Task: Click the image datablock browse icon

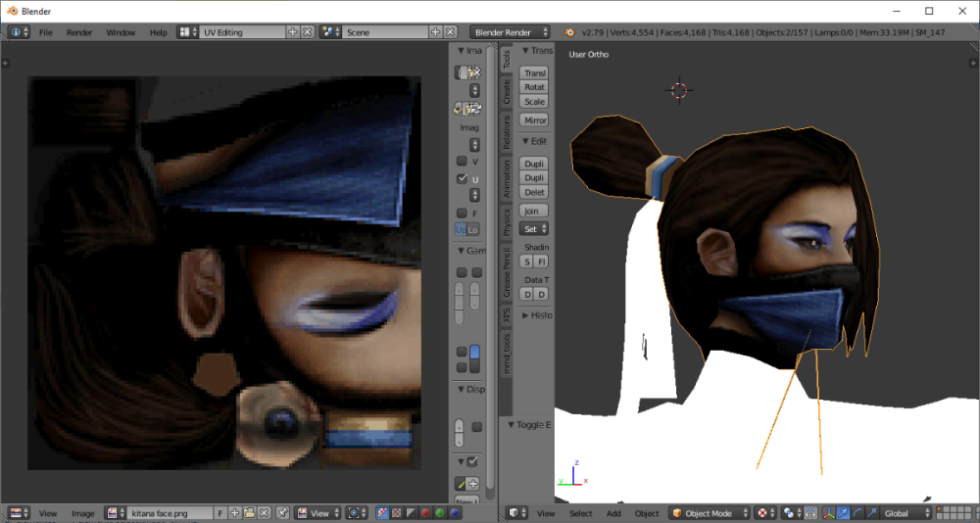Action: 115,513
